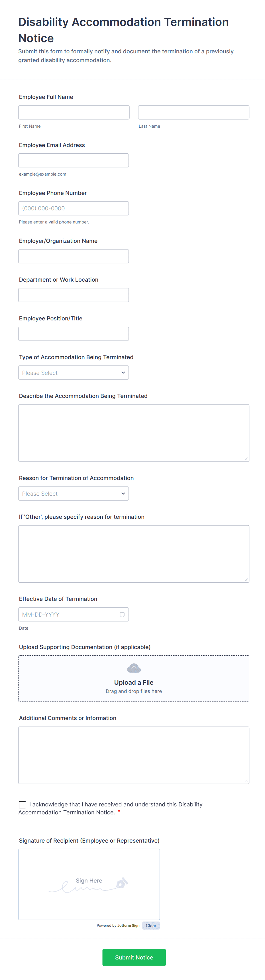Image resolution: width=265 pixels, height=980 pixels.
Task: Click the Department or Work Location field
Action: [x=74, y=295]
